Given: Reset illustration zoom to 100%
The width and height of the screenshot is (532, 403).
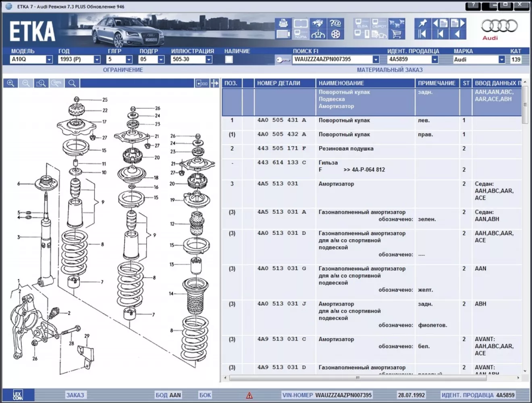Looking at the screenshot, I should click(x=56, y=83).
